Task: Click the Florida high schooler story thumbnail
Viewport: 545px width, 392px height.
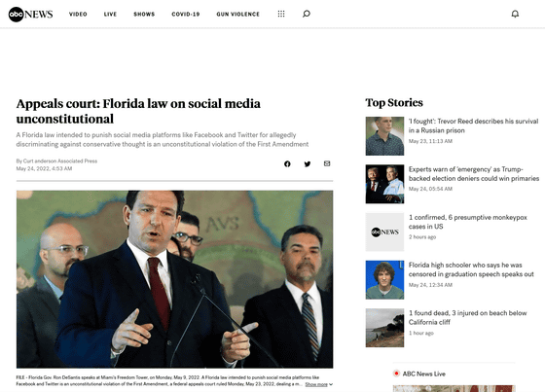Action: coord(384,280)
